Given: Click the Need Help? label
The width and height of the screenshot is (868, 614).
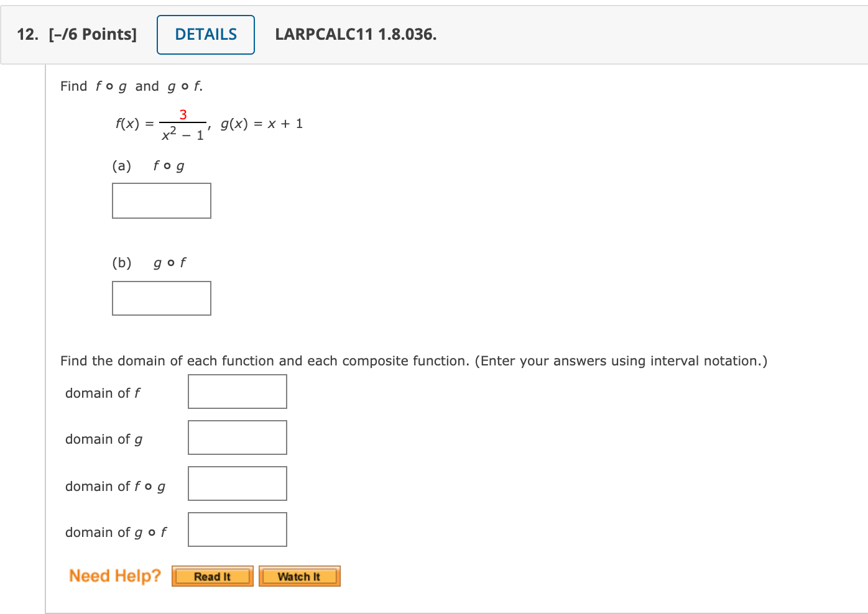Looking at the screenshot, I should (114, 575).
